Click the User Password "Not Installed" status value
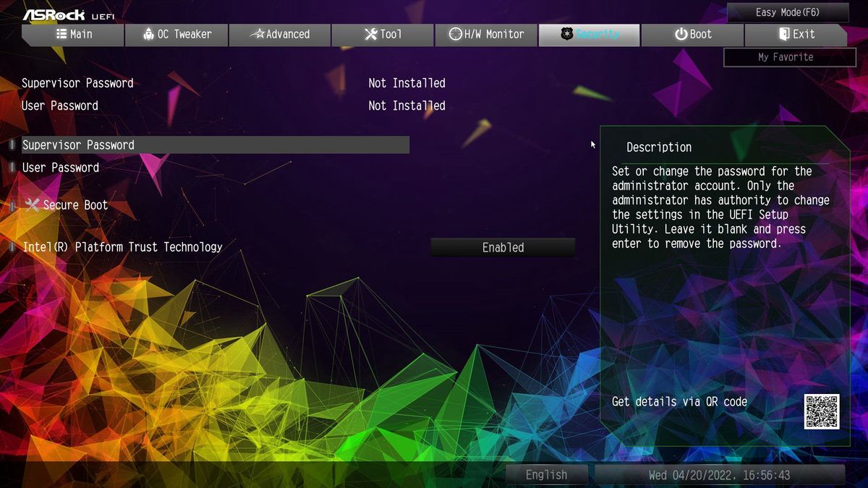This screenshot has height=488, width=868. (x=407, y=106)
